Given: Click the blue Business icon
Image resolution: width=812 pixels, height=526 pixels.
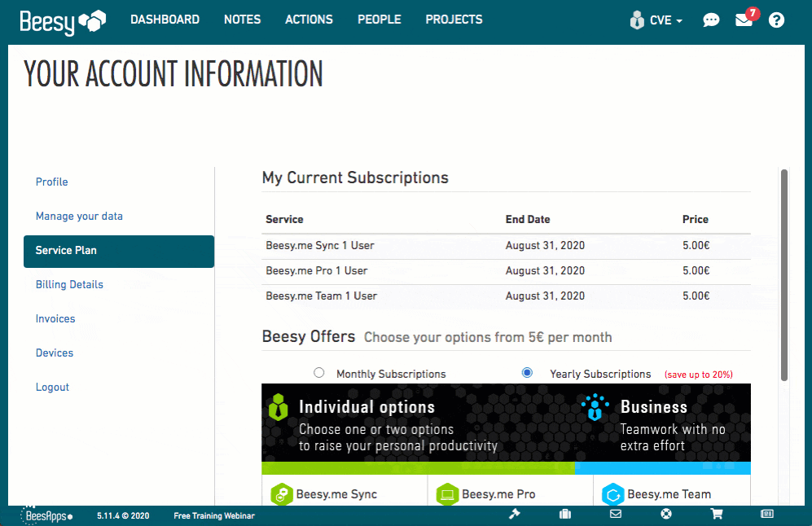Looking at the screenshot, I should pos(595,407).
